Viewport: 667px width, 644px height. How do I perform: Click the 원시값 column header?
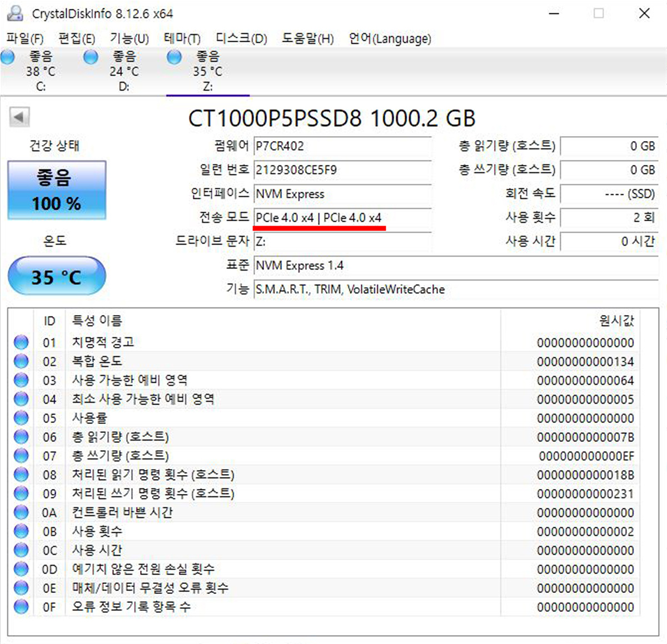[570, 321]
